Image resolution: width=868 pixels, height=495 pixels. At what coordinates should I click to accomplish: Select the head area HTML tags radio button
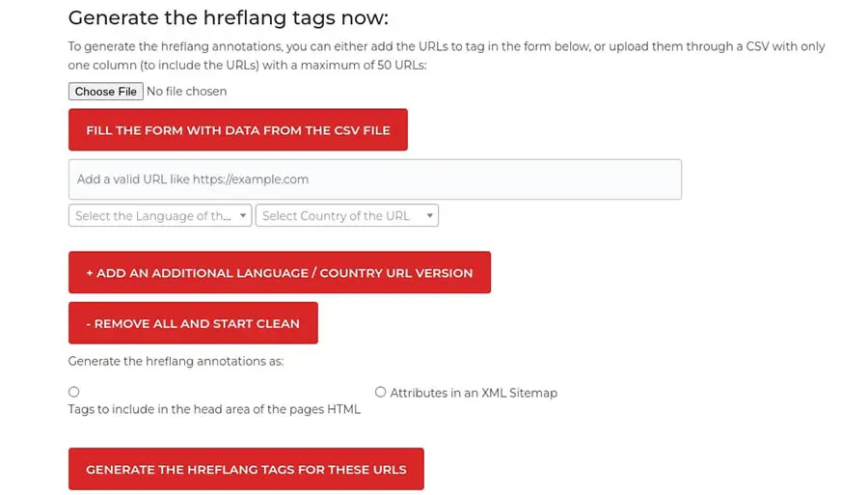tap(73, 392)
